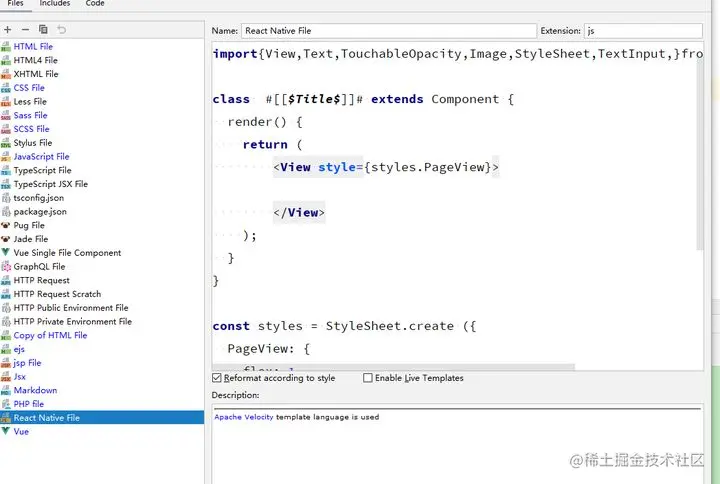Click the SCSS File template icon
The image size is (720, 484).
tap(6, 129)
